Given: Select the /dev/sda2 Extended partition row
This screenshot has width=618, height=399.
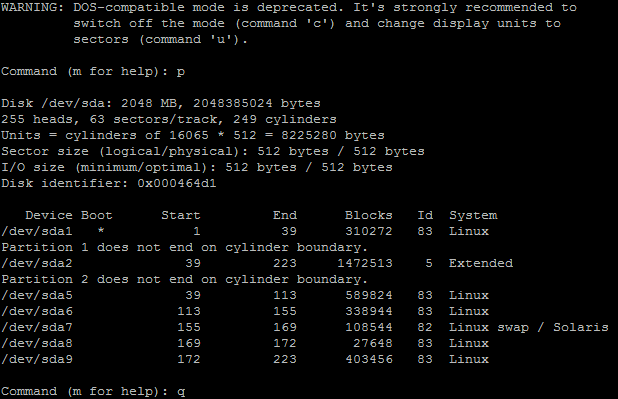Looking at the screenshot, I should (x=257, y=263).
